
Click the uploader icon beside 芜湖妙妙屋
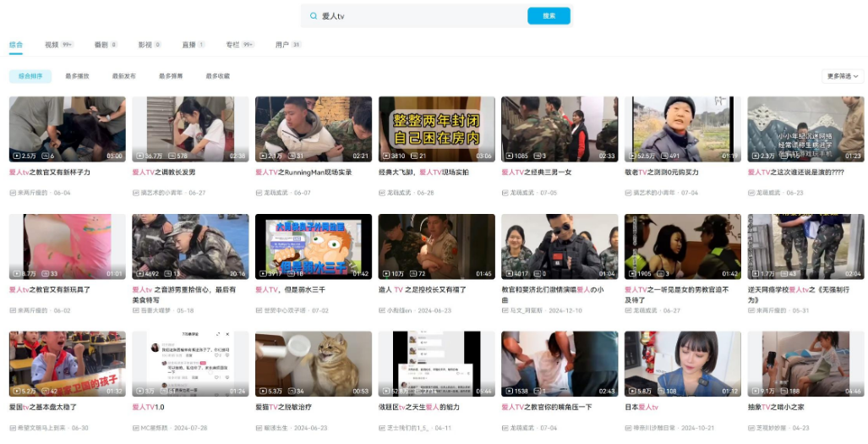click(x=751, y=428)
